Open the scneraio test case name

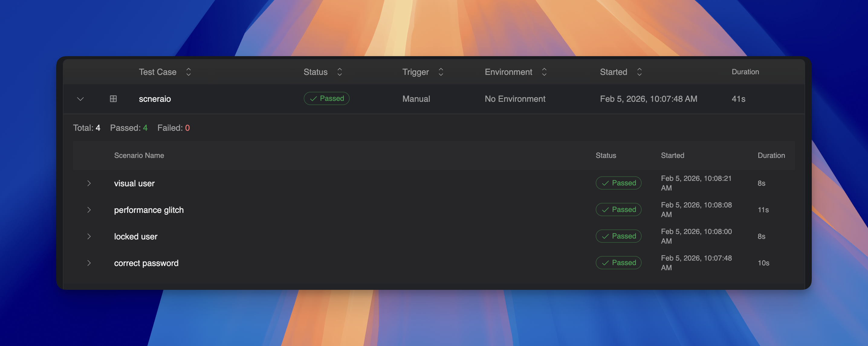155,99
